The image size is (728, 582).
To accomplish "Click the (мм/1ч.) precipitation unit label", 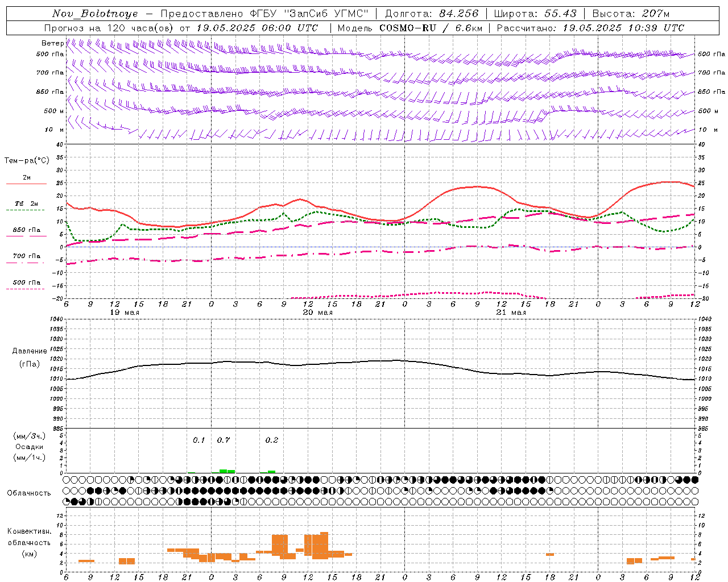I will (x=30, y=458).
